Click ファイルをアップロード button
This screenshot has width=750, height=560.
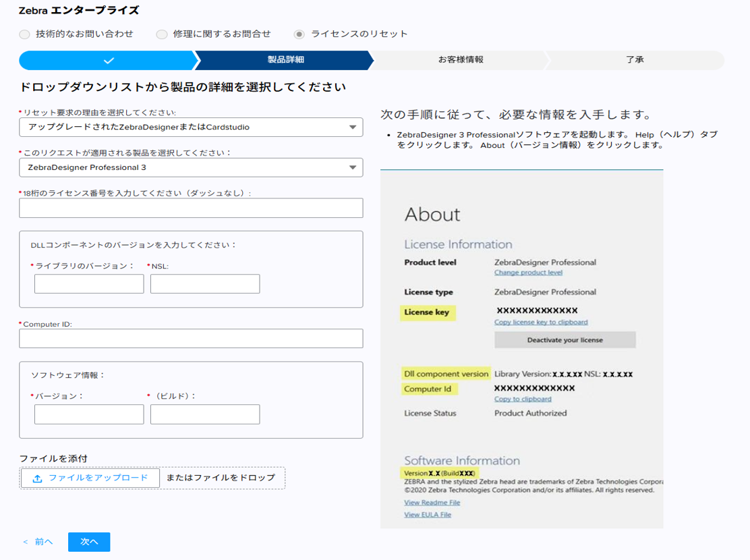pyautogui.click(x=90, y=478)
